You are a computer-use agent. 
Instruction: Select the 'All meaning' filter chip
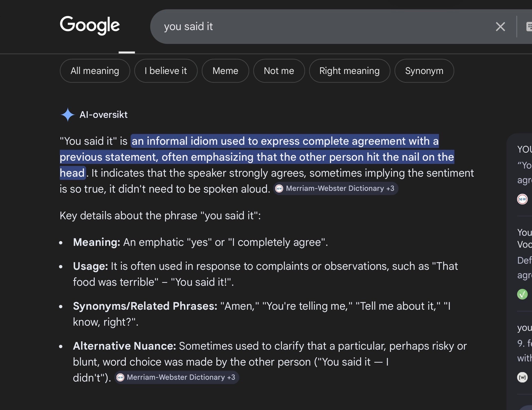tap(95, 71)
